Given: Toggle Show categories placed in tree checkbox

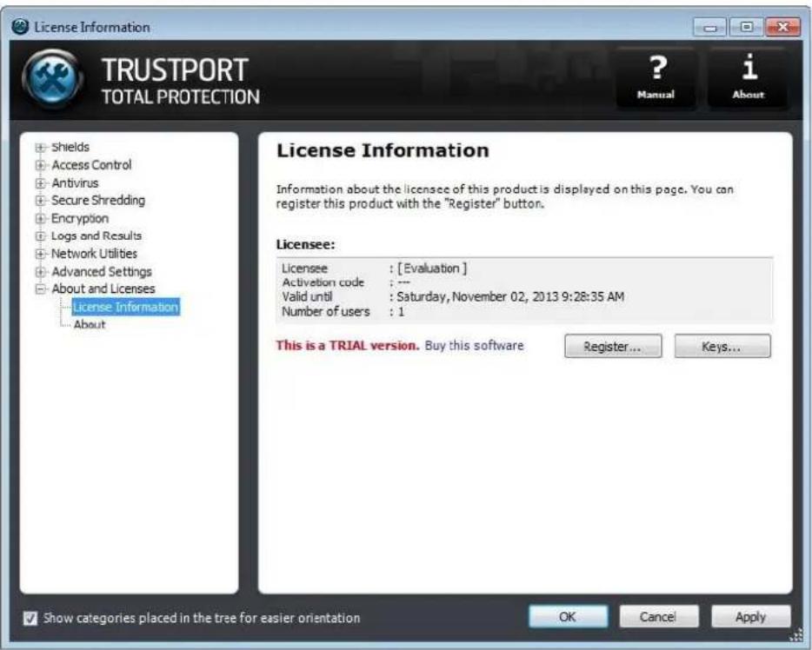Looking at the screenshot, I should (30, 618).
